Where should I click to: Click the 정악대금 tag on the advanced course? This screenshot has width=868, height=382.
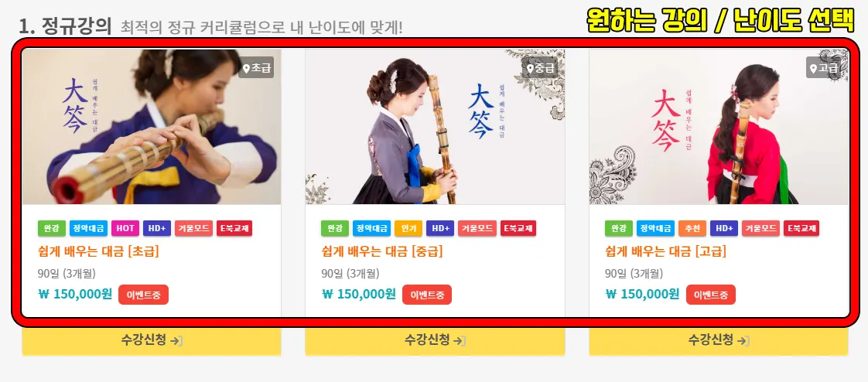(655, 228)
